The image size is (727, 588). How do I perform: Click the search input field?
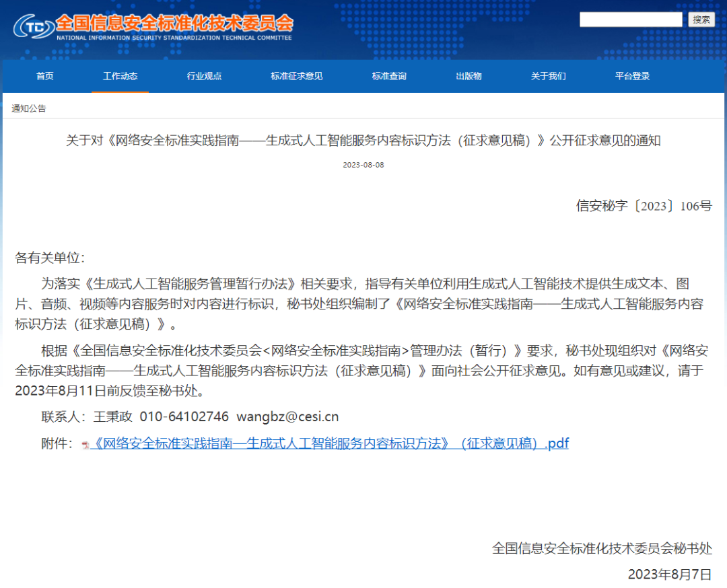(631, 20)
